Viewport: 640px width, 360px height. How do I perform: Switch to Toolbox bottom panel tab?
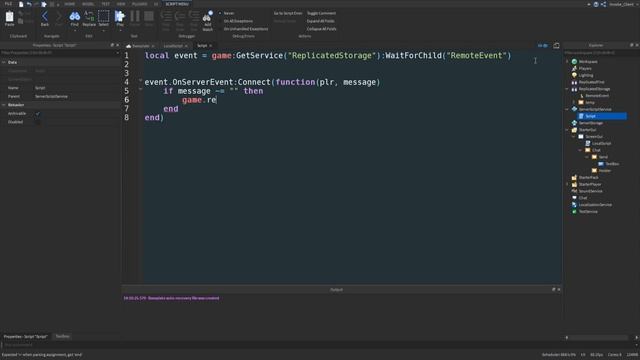(x=62, y=336)
